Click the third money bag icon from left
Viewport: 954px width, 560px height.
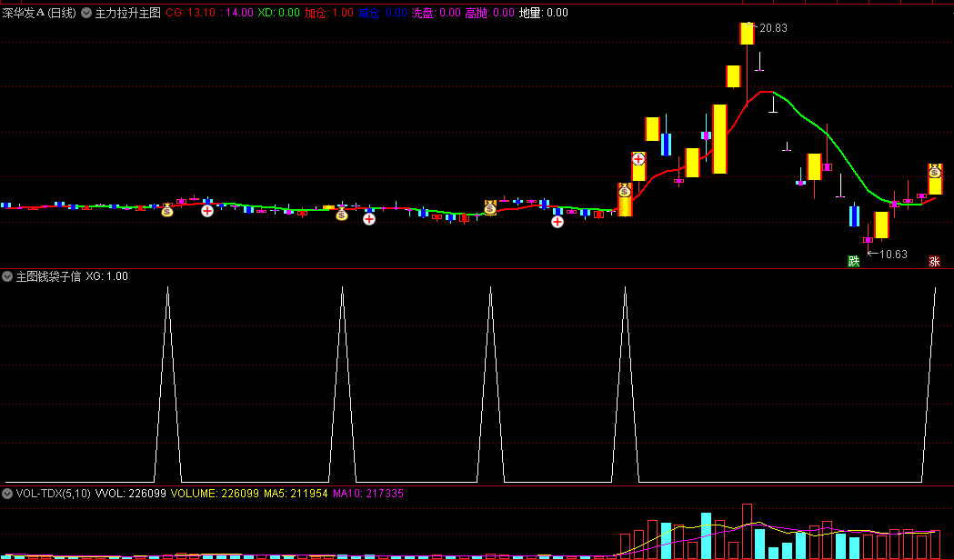(490, 208)
